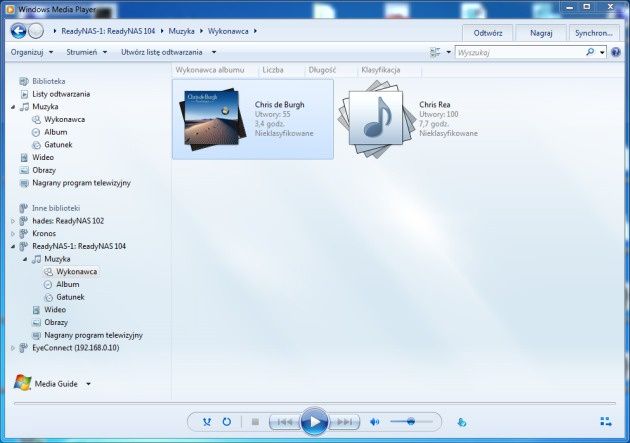Toggle shuffle playback
630x443 pixels.
point(207,422)
